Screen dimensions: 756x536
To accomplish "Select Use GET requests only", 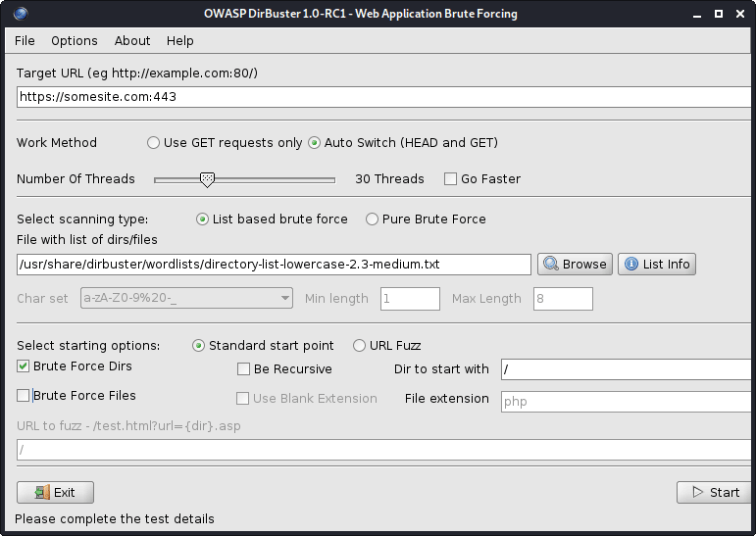I will pos(153,143).
